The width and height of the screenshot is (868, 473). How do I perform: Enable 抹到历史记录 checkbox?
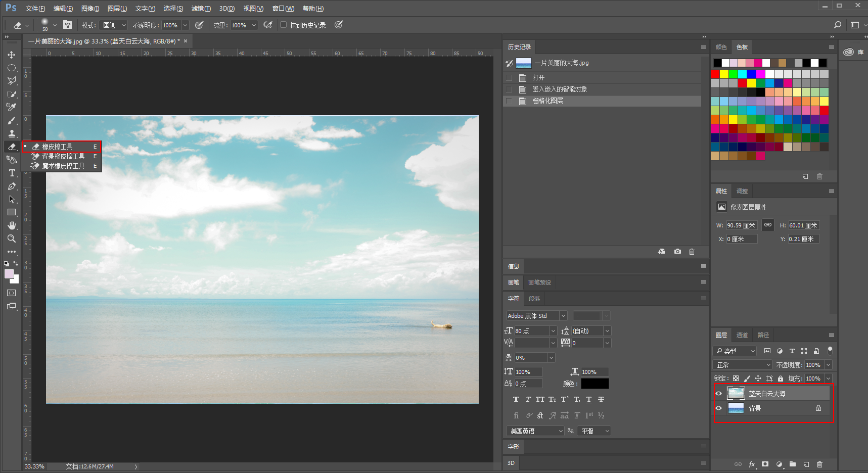(x=284, y=25)
